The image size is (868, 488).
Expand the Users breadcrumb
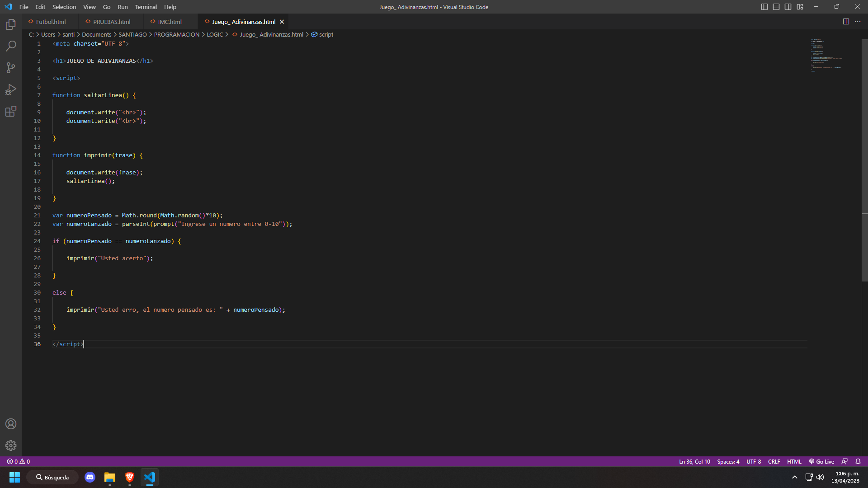(48, 34)
